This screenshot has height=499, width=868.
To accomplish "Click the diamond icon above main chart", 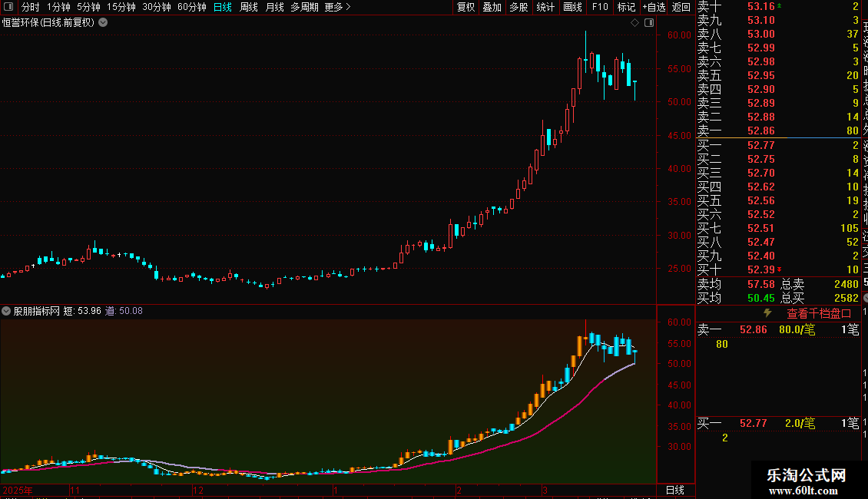I will (x=635, y=23).
